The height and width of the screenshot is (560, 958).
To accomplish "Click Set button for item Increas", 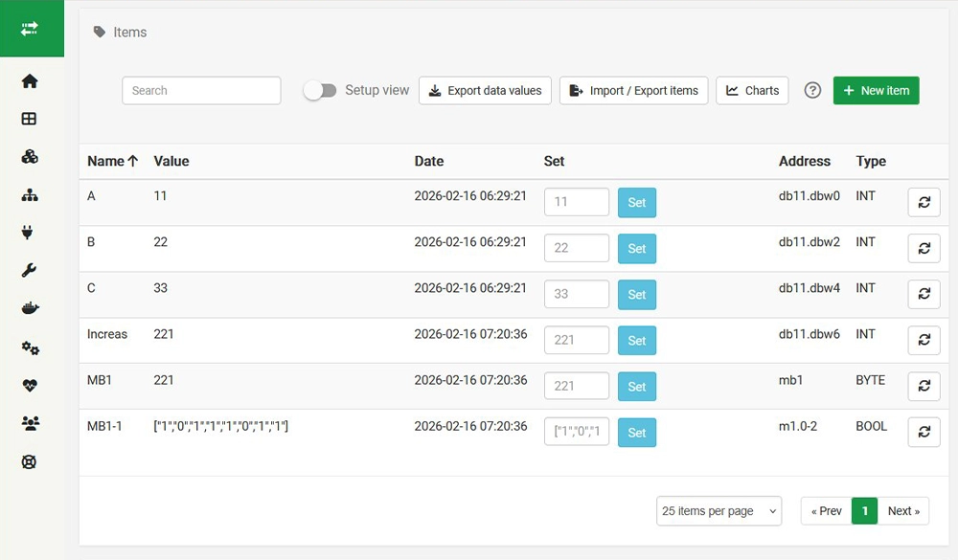I will coord(637,340).
